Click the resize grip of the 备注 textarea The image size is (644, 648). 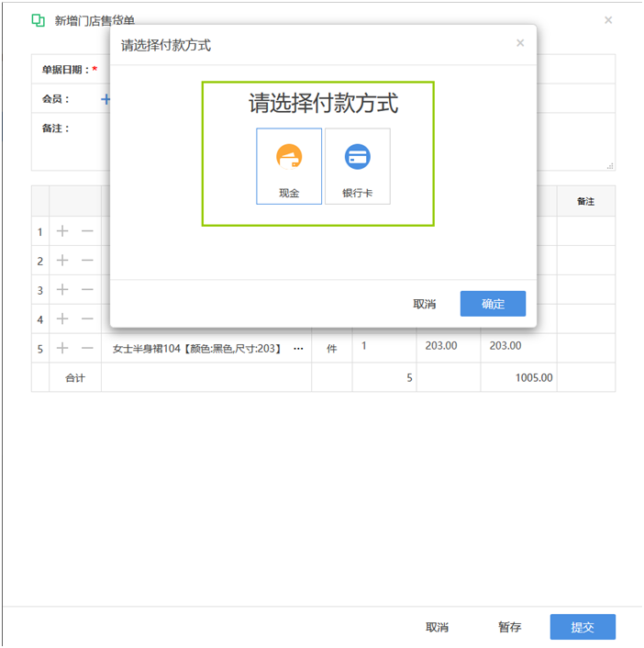[610, 166]
